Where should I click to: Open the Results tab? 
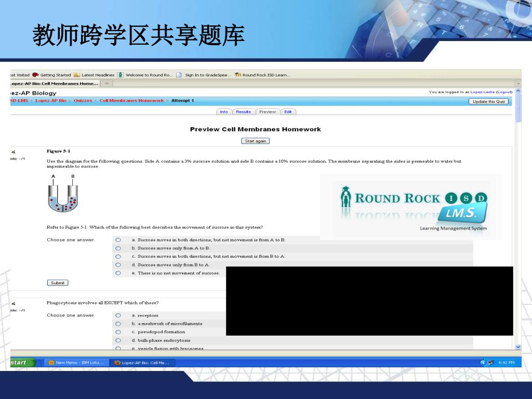[244, 112]
